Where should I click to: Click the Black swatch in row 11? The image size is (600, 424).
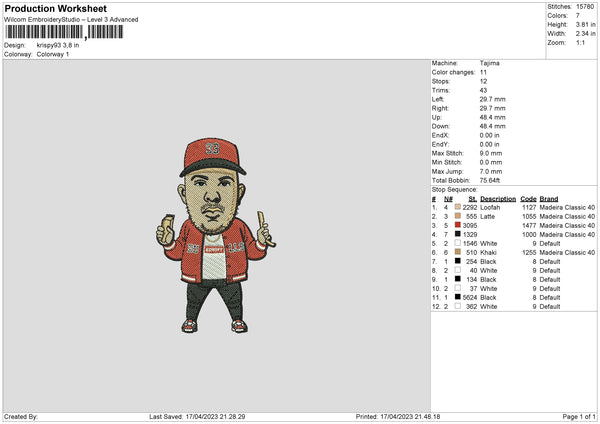pos(458,297)
